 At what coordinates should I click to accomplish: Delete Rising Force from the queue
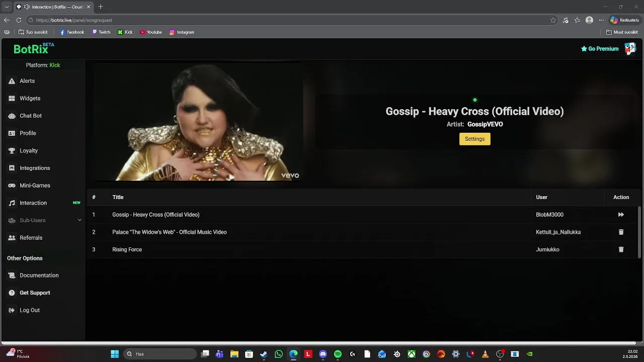pyautogui.click(x=621, y=249)
